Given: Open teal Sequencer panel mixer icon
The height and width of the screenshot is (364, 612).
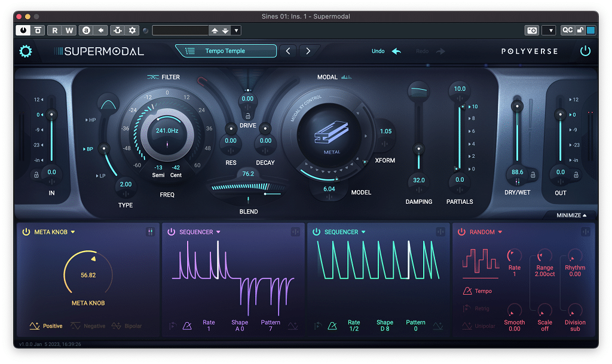Looking at the screenshot, I should (x=440, y=232).
